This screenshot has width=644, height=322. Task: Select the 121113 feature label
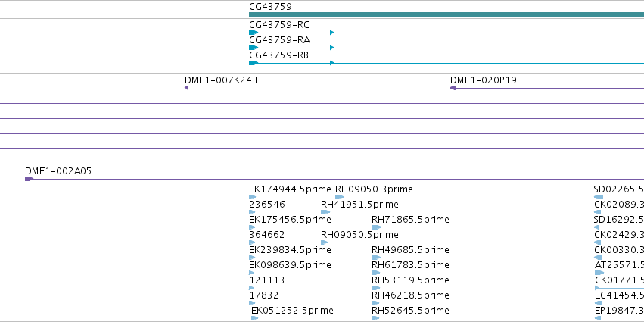(x=266, y=280)
